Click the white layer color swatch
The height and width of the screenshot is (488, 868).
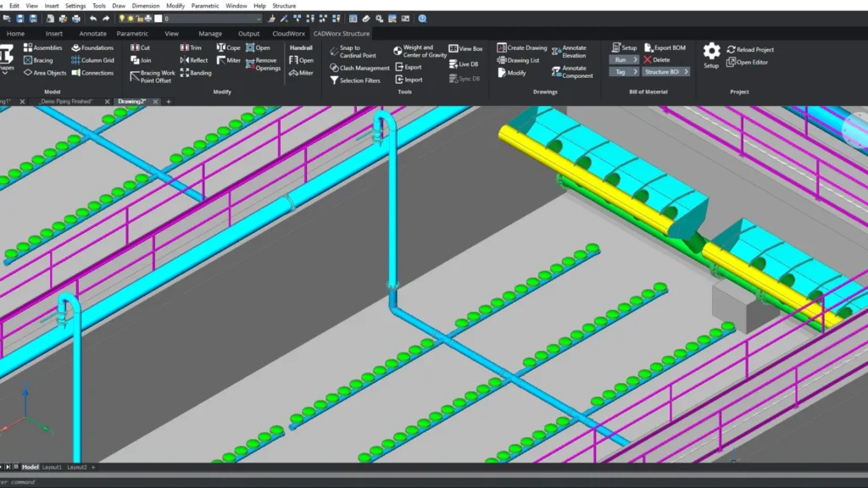tap(157, 18)
